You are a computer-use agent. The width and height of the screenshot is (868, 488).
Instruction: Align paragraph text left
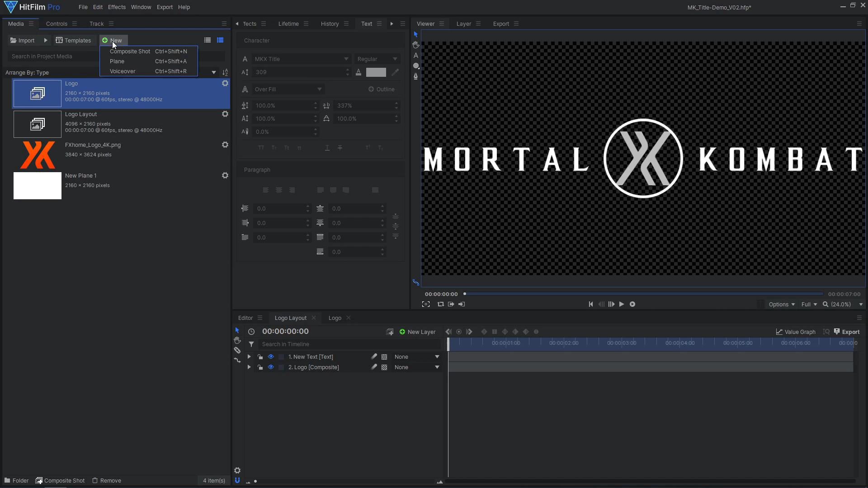(x=266, y=190)
